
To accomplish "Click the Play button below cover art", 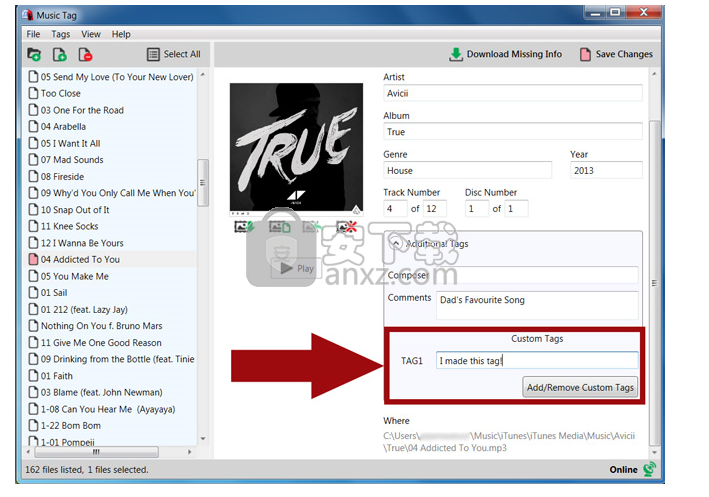I will pyautogui.click(x=296, y=269).
